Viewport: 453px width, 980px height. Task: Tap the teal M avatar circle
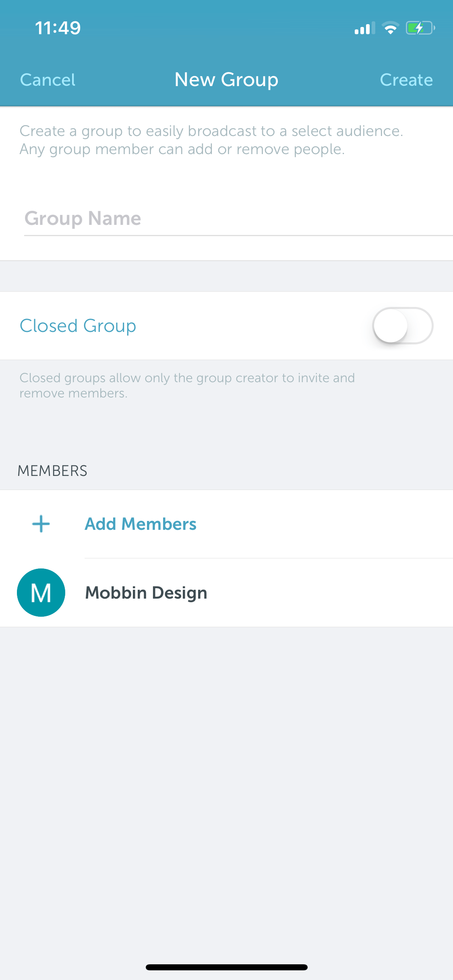click(41, 593)
